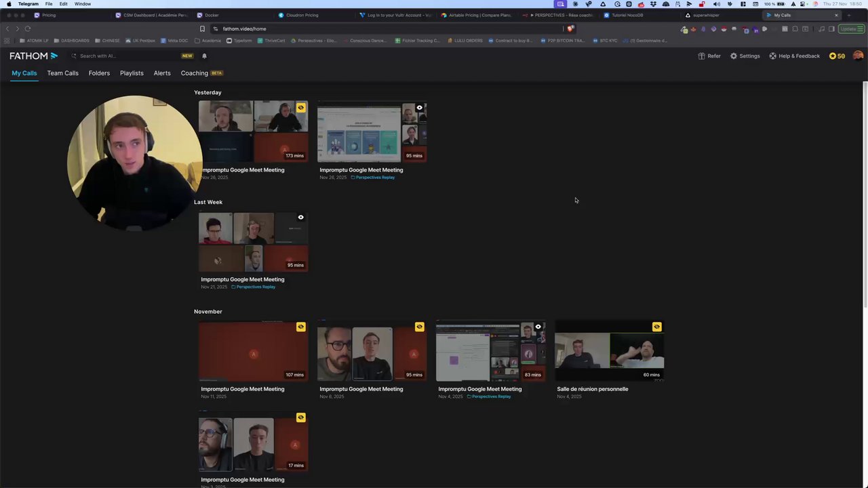
Task: Toggle visibility on yesterday's 95 mins call
Action: 419,108
